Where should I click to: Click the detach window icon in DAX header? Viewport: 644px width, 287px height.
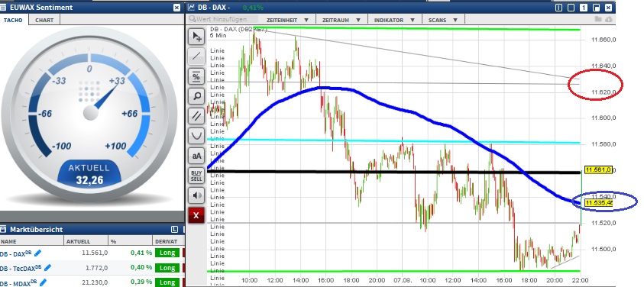[x=597, y=8]
